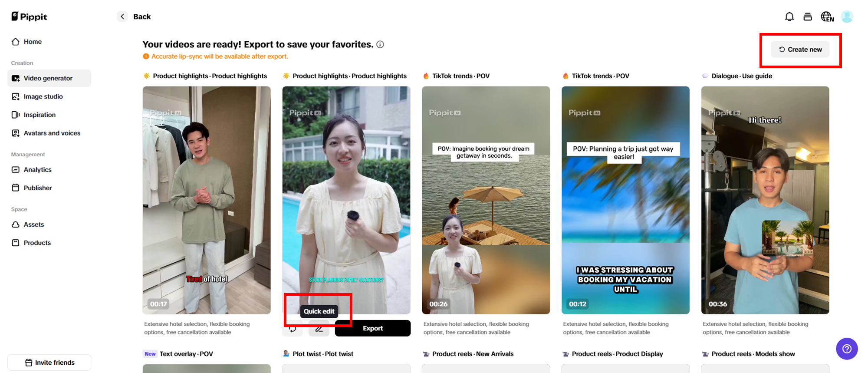
Task: Click the Quick edit pencil icon
Action: [x=319, y=329]
